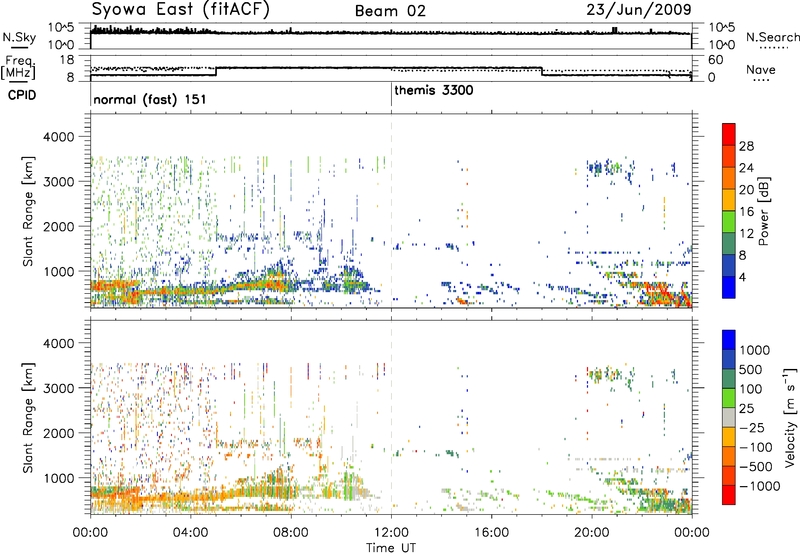The width and height of the screenshot is (800, 554).
Task: Click the '4' label on Power colorbar
Action: (742, 277)
